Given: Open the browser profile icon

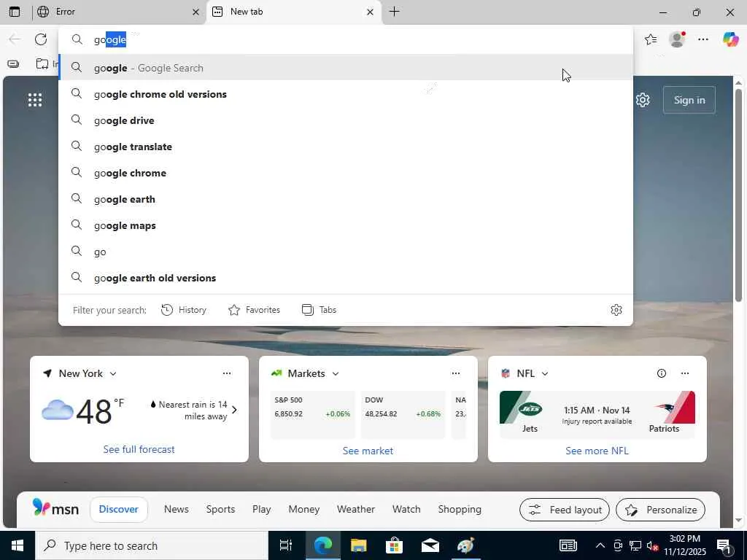Looking at the screenshot, I should point(677,39).
